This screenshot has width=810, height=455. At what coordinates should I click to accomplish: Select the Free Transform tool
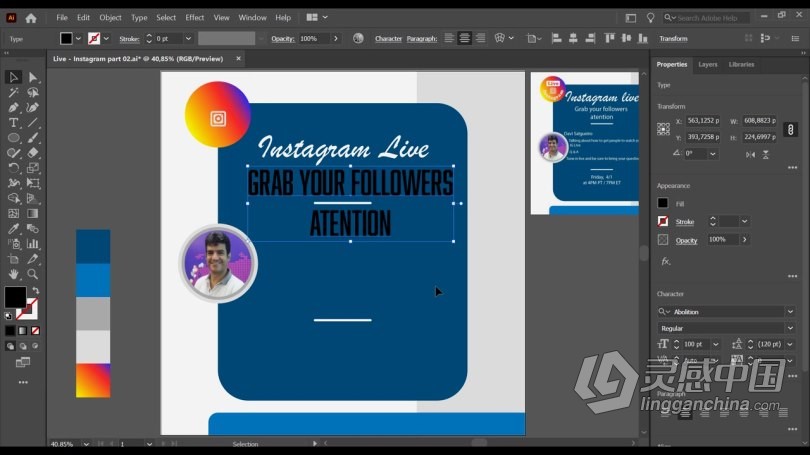[33, 183]
